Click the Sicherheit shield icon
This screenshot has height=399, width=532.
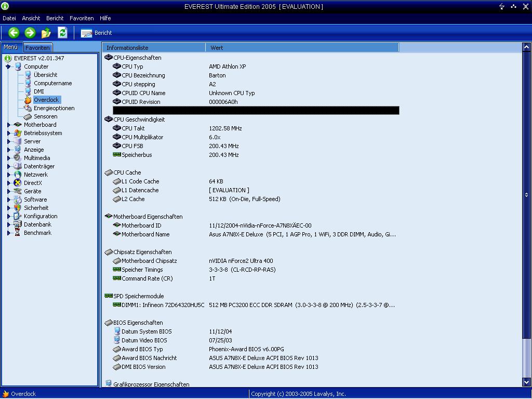click(18, 208)
